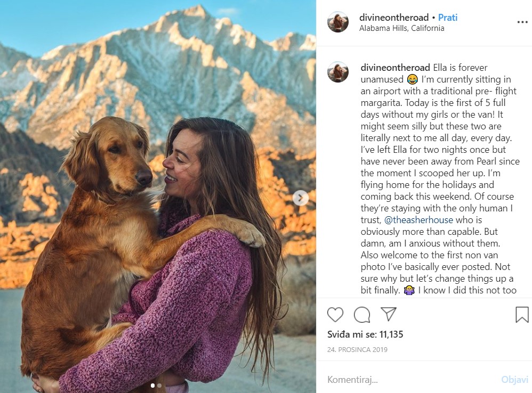
Task: Open the divineontheroad header profile picture
Action: tap(337, 22)
